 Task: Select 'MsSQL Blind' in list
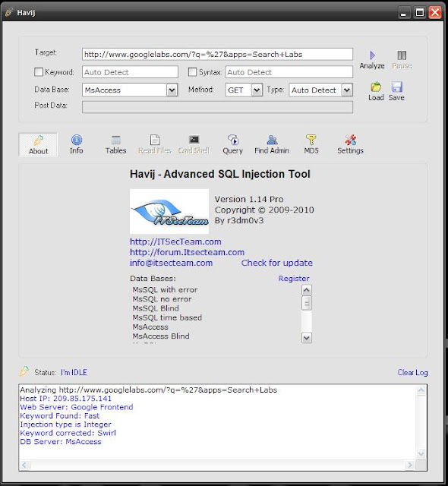[x=156, y=308]
